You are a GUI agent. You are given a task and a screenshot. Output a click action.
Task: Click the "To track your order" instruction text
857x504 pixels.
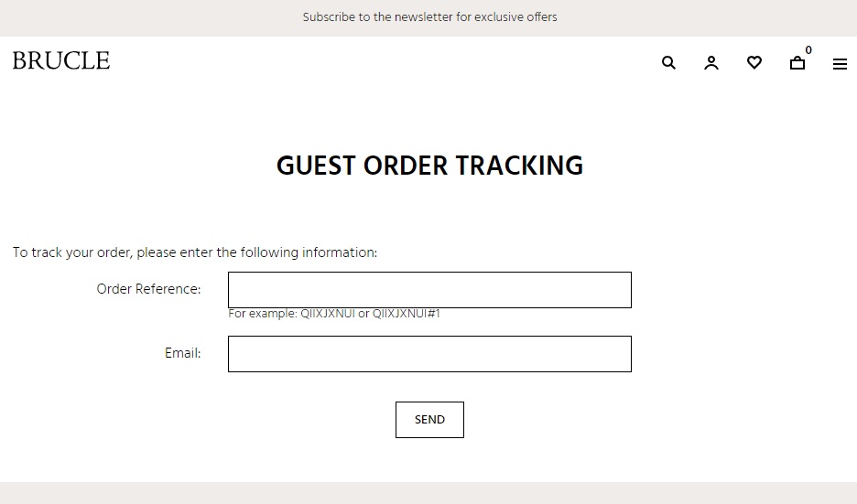[x=73, y=252]
